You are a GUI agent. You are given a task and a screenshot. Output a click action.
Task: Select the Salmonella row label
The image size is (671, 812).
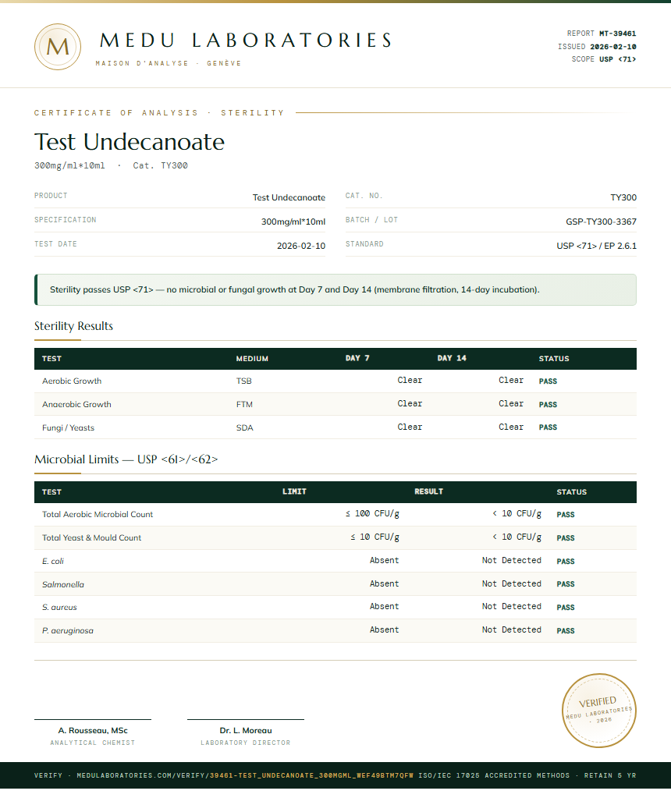[63, 584]
